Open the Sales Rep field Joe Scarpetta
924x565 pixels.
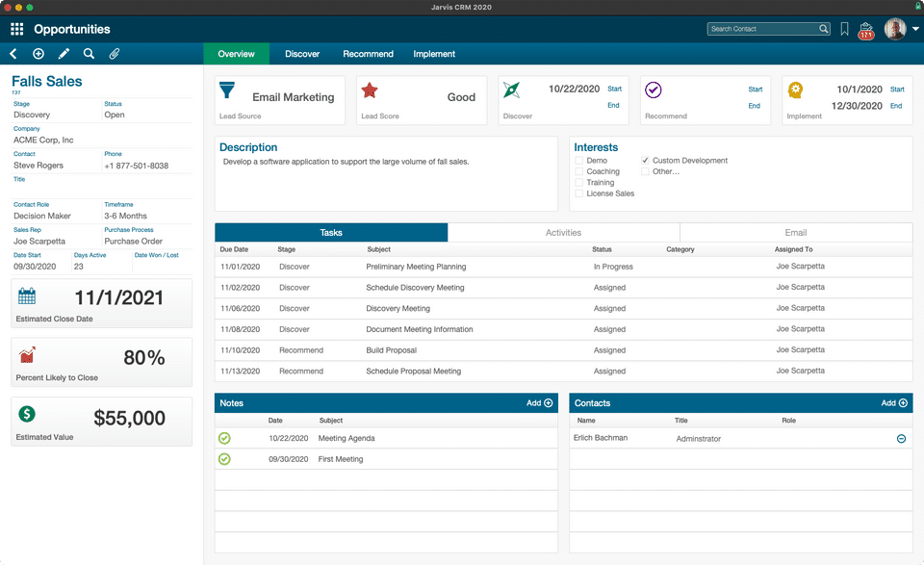click(57, 242)
